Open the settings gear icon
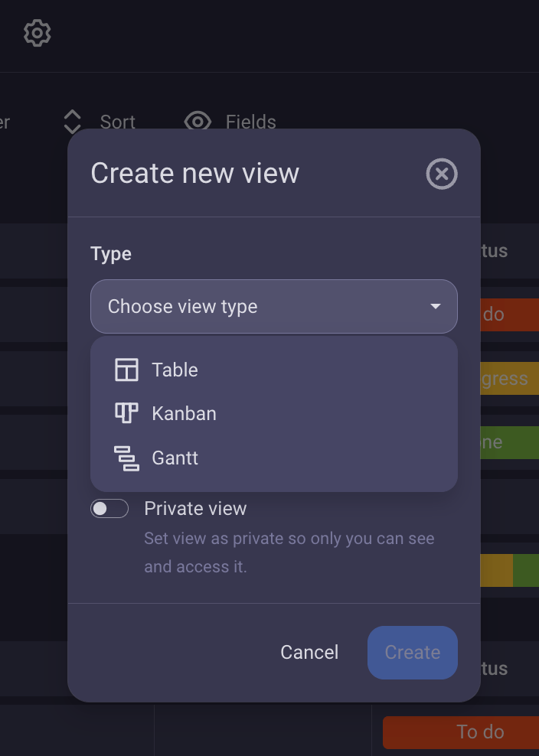 pos(38,33)
